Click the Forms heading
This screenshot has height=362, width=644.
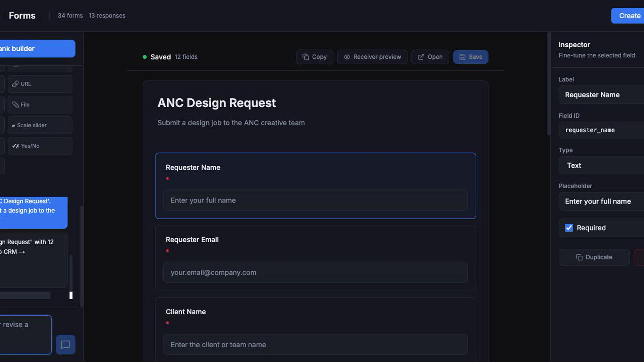click(22, 16)
